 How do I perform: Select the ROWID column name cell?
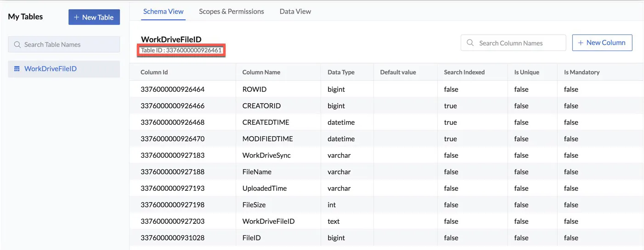(x=254, y=89)
